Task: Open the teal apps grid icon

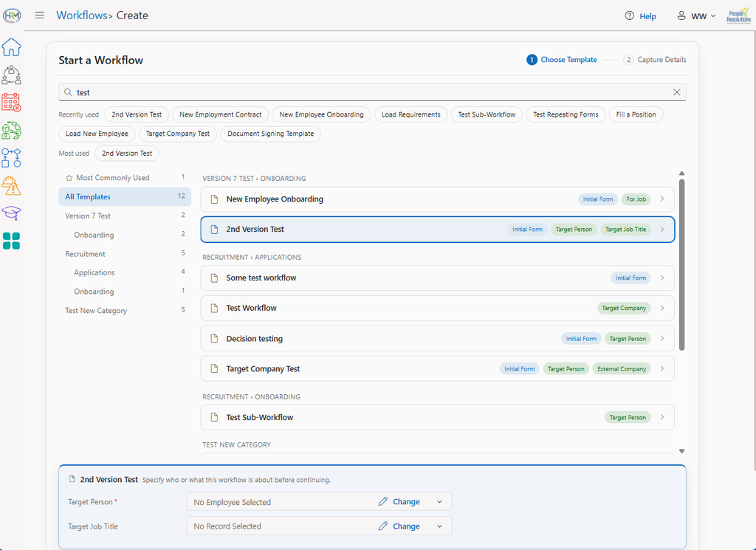Action: coord(11,241)
